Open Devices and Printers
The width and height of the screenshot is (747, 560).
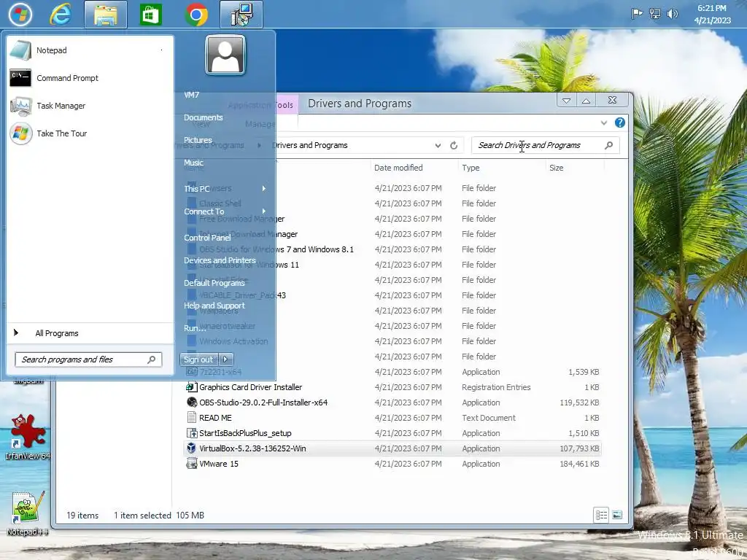[x=220, y=260]
